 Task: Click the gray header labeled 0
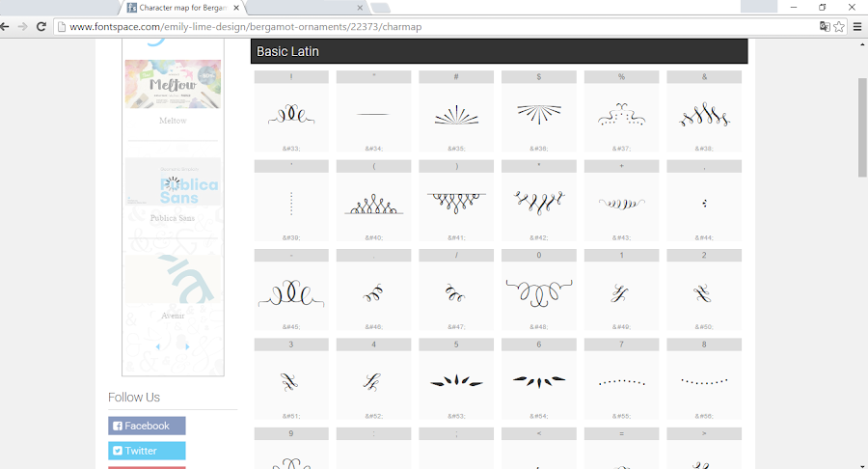pyautogui.click(x=538, y=256)
